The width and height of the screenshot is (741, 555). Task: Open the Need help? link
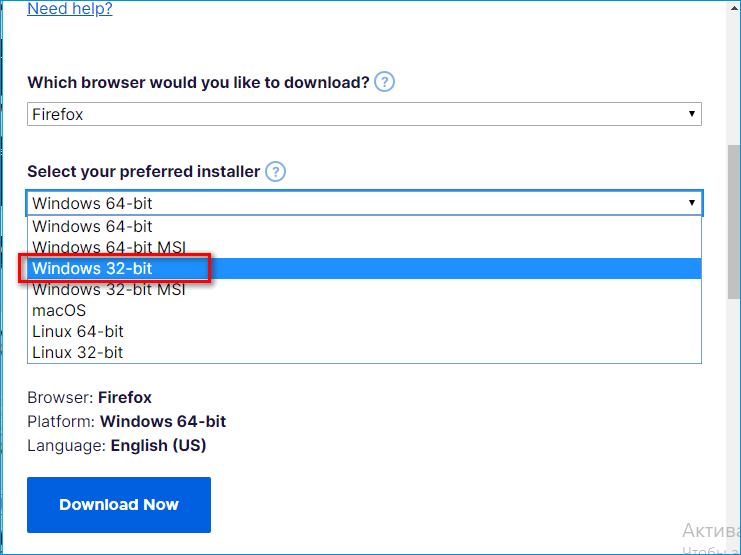coord(69,9)
